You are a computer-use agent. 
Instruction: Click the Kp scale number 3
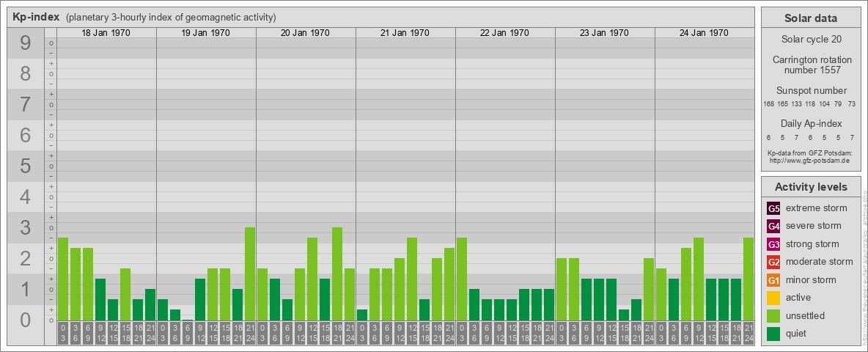25,227
